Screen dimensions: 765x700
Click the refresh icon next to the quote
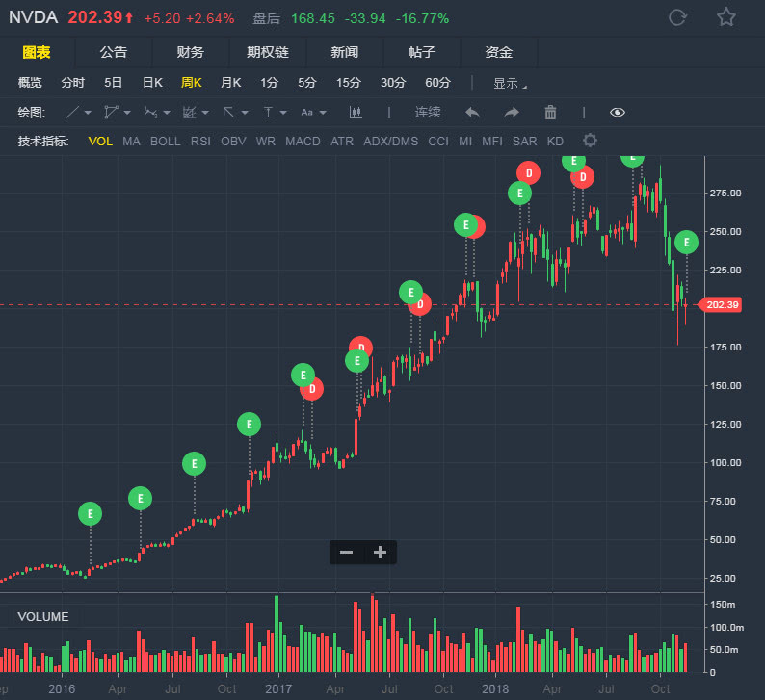pyautogui.click(x=677, y=18)
